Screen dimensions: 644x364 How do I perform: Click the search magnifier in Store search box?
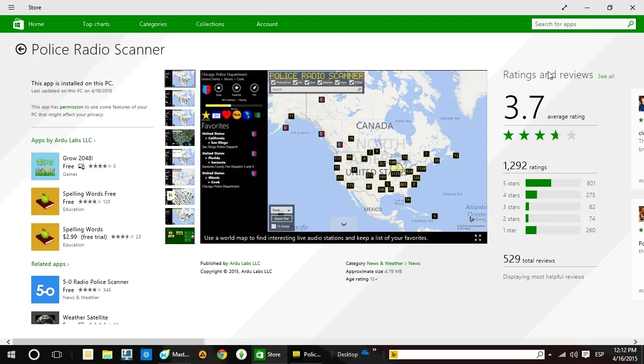630,24
